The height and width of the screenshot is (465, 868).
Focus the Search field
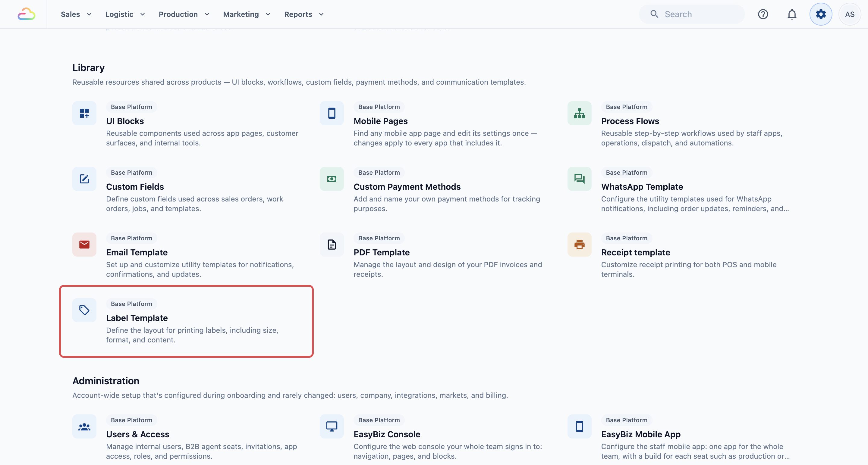[692, 14]
